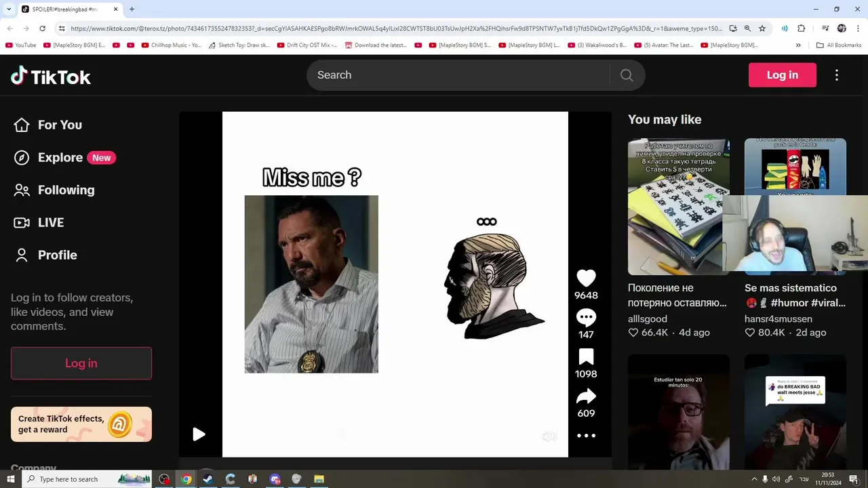Image resolution: width=868 pixels, height=488 pixels.
Task: Like the photo with the heart icon
Action: (586, 278)
